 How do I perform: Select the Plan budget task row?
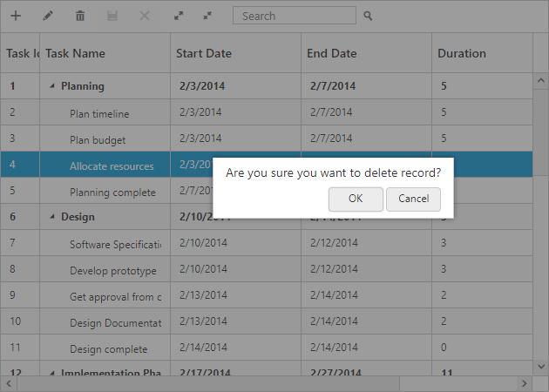point(98,140)
